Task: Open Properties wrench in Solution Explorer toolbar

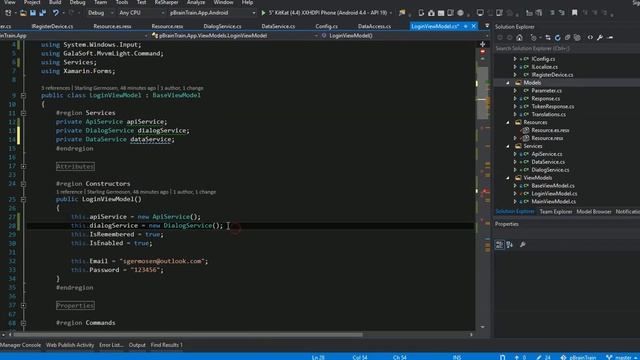Action: pos(600,38)
